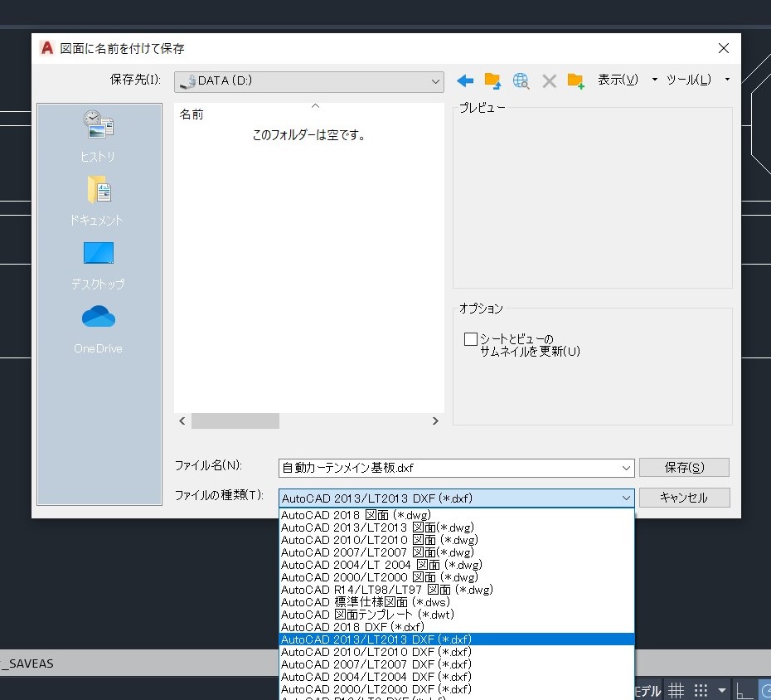Create a new folder

coord(575,80)
